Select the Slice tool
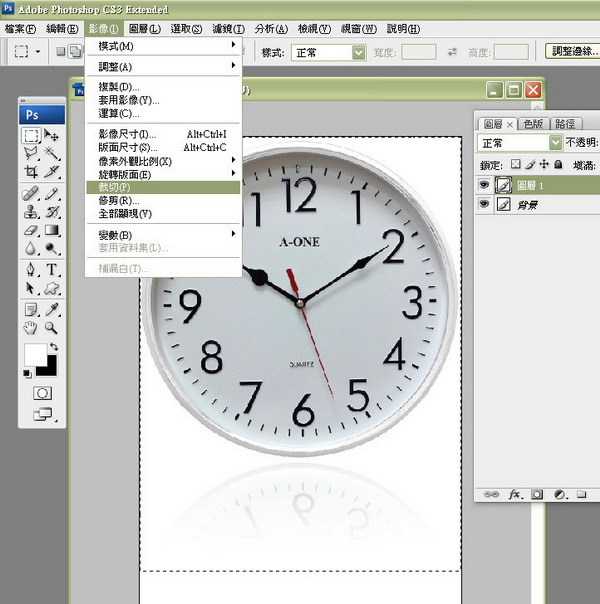Image resolution: width=600 pixels, height=604 pixels. (51, 171)
